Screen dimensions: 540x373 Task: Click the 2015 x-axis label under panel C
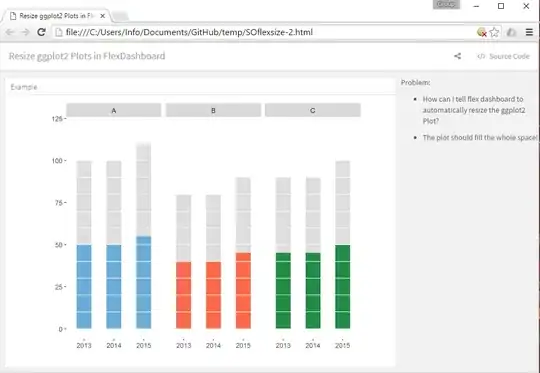pyautogui.click(x=343, y=345)
